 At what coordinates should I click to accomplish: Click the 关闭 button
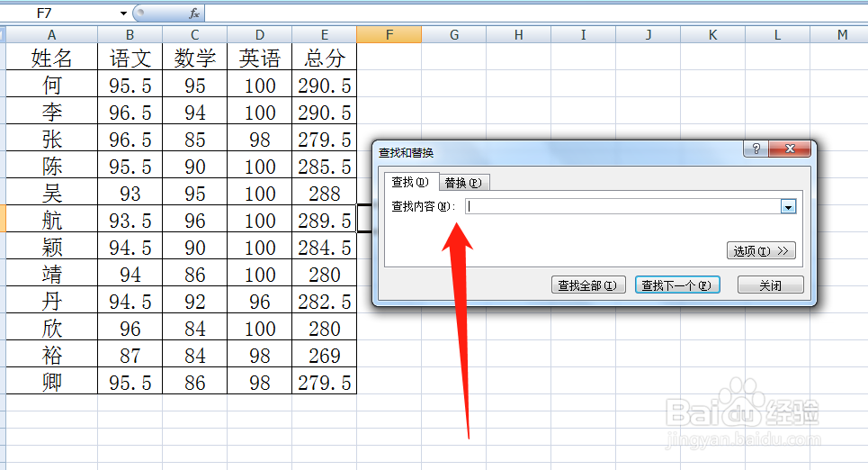click(x=770, y=285)
